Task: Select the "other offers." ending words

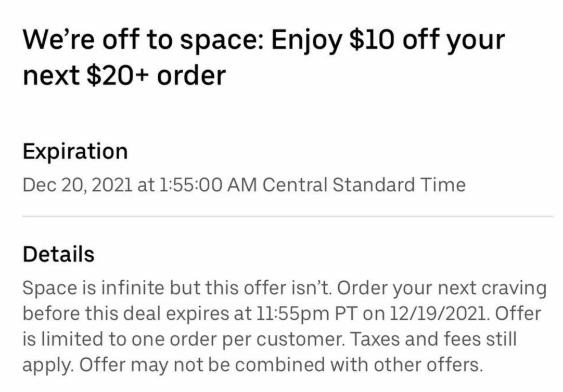Action: [x=427, y=365]
